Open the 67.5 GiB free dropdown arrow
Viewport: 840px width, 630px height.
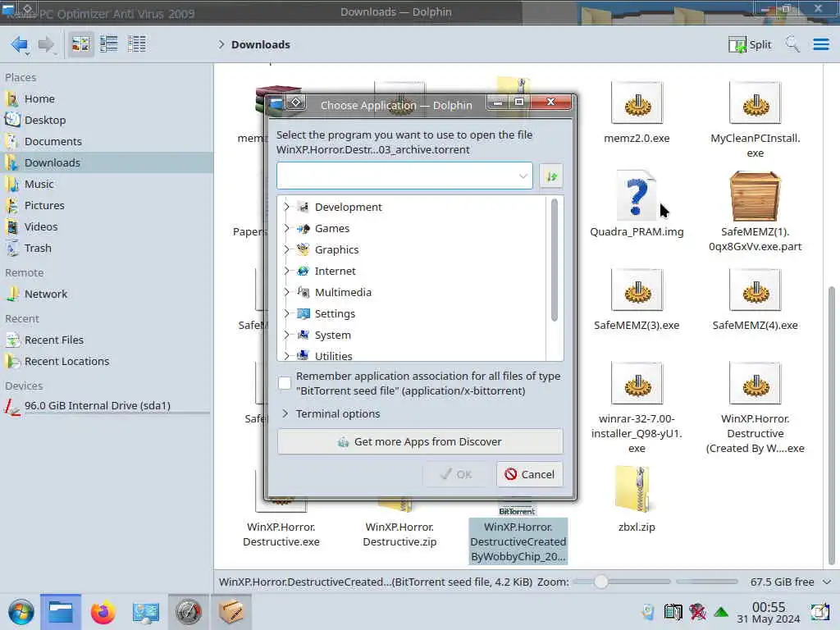coord(827,582)
